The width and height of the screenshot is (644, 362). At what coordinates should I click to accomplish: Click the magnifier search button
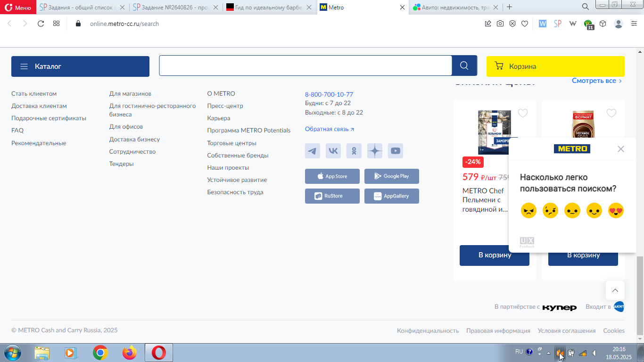click(464, 66)
